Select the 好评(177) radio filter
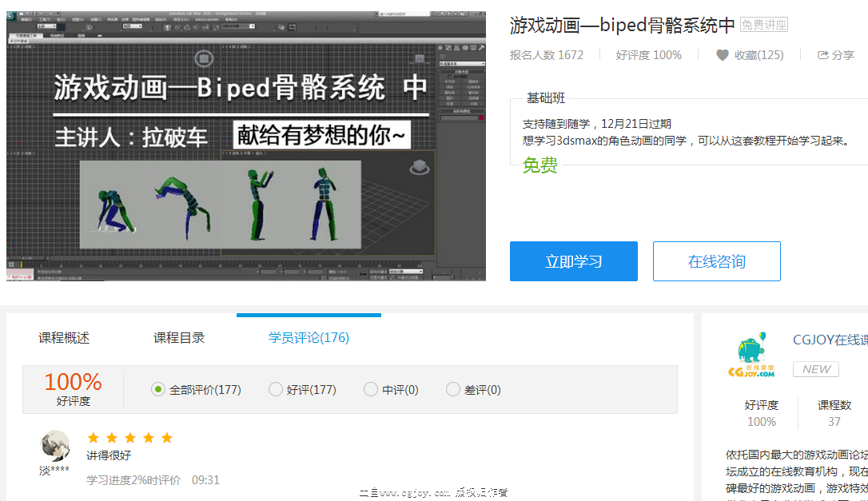 point(276,390)
